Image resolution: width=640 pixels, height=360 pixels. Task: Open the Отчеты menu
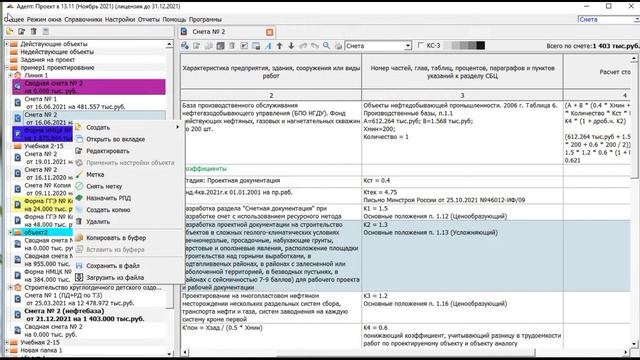(x=149, y=19)
